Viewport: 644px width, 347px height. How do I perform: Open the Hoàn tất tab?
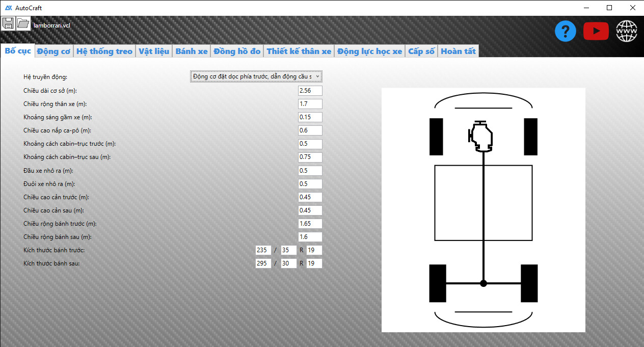[458, 51]
